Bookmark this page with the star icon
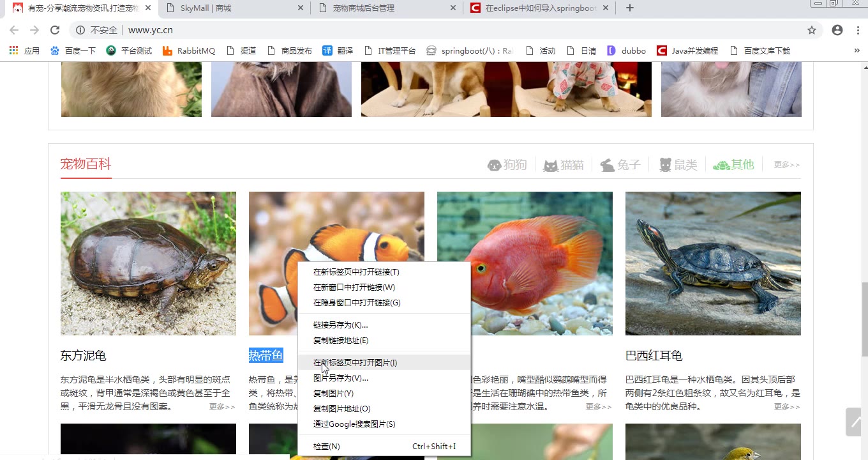This screenshot has height=460, width=868. pyautogui.click(x=812, y=30)
